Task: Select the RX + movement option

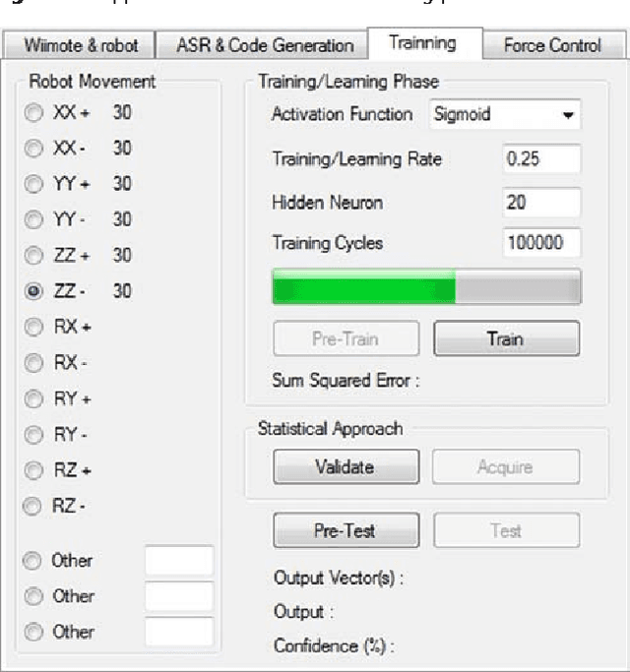Action: pyautogui.click(x=33, y=327)
